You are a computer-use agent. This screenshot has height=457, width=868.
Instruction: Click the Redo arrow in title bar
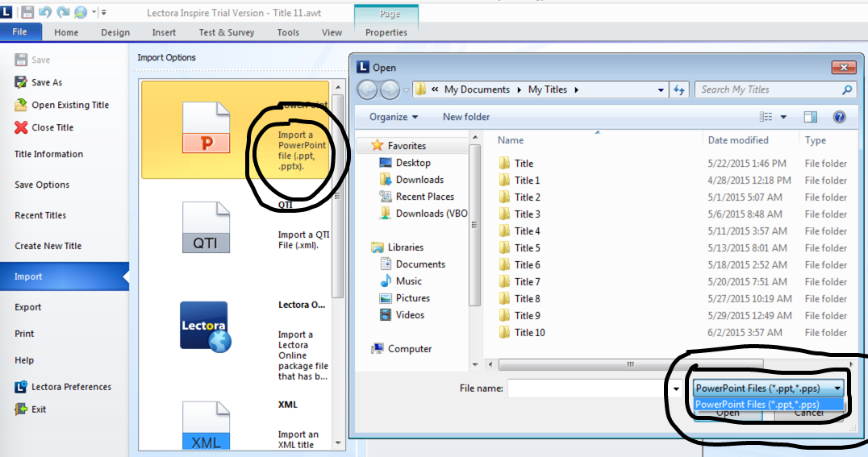tap(63, 11)
